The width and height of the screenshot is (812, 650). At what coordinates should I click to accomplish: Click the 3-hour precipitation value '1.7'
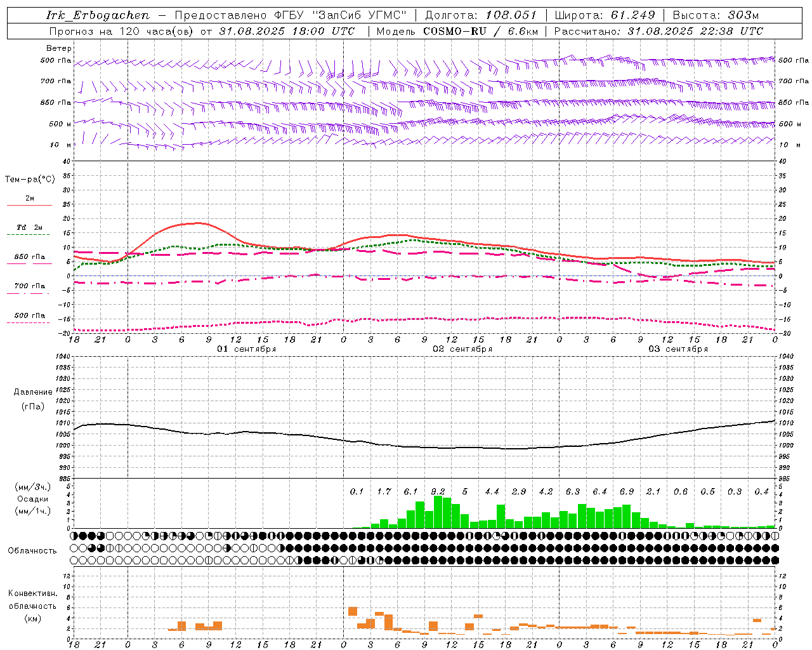pos(384,491)
